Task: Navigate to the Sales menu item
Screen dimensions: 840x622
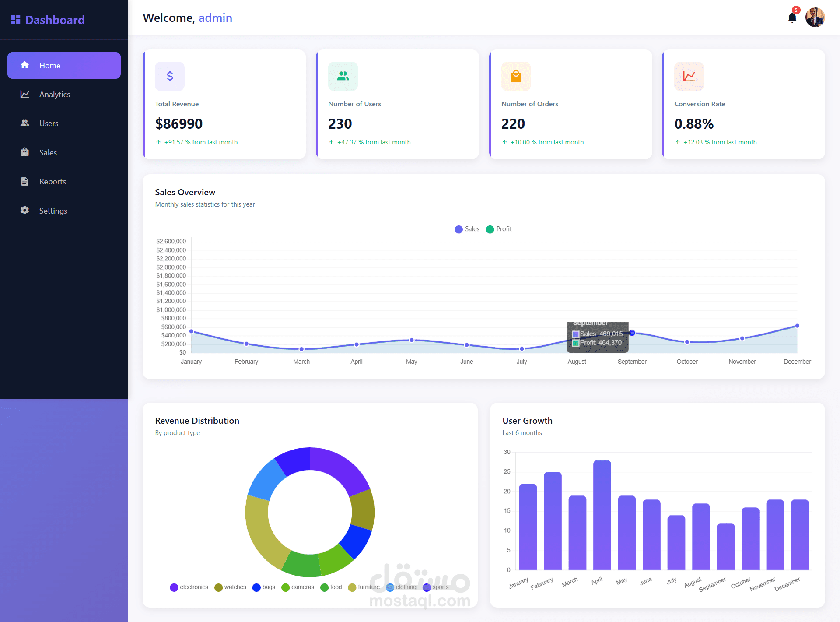Action: [64, 152]
